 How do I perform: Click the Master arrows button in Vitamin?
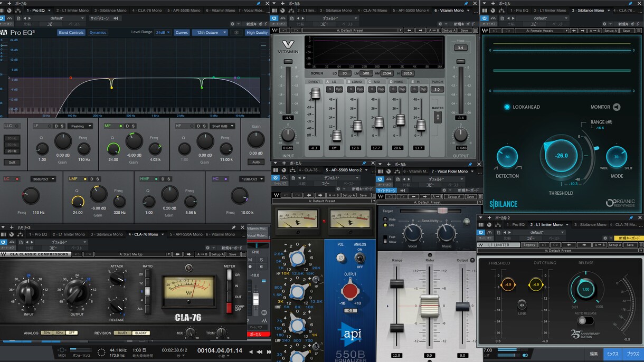(x=437, y=118)
